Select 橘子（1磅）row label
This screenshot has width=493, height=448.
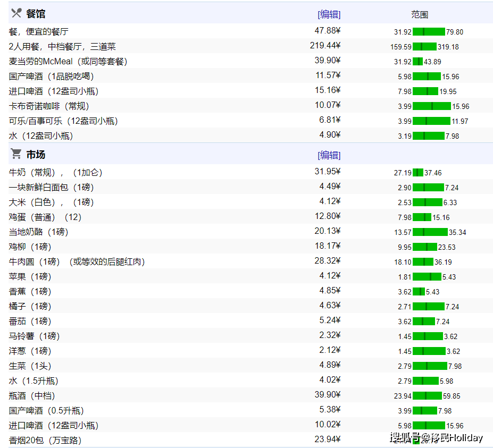coord(30,306)
